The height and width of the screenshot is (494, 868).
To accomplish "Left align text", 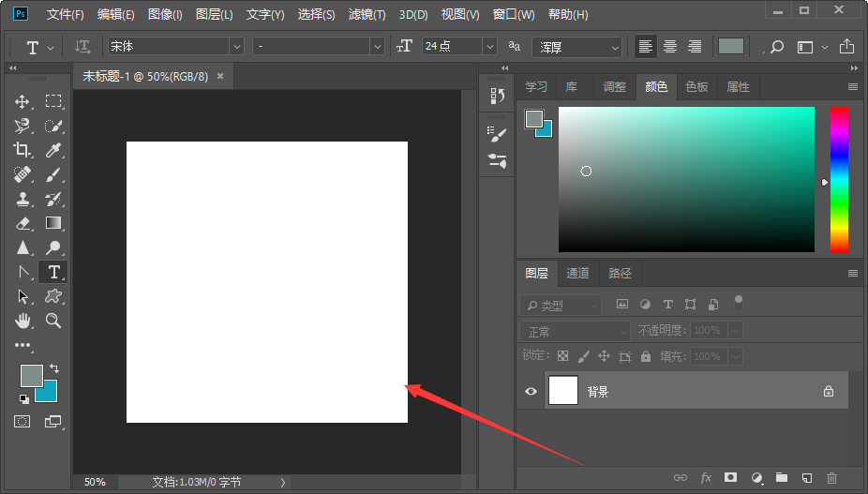I will (x=645, y=47).
